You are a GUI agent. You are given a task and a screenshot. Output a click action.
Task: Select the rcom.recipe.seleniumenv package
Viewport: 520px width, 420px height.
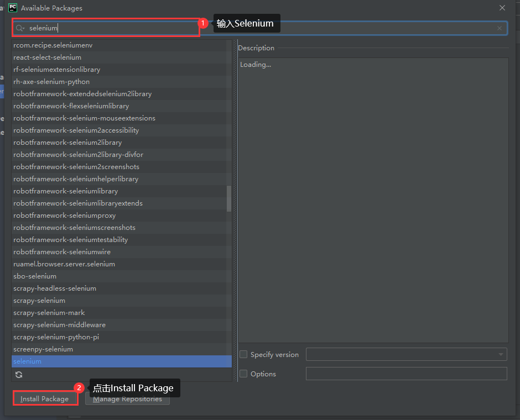pos(121,45)
